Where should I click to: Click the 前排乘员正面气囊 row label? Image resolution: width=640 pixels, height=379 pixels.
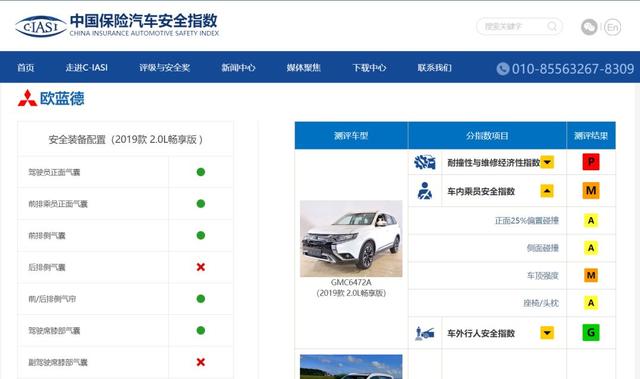[58, 204]
